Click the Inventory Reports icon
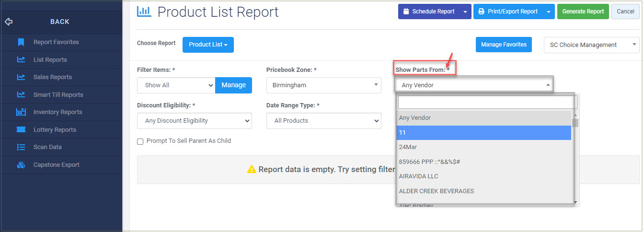Image resolution: width=644 pixels, height=232 pixels. [21, 112]
